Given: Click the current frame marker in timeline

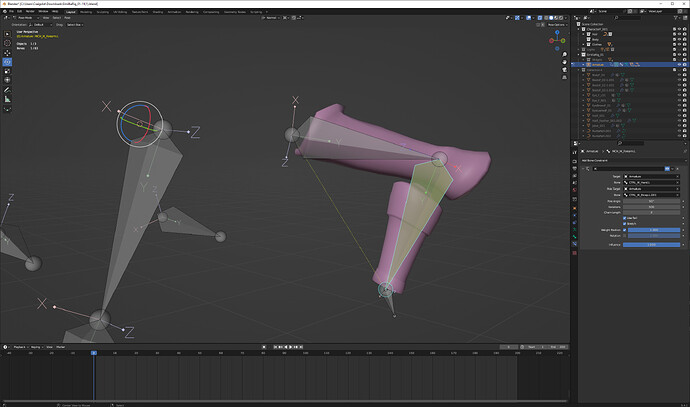Looking at the screenshot, I should pyautogui.click(x=94, y=353).
